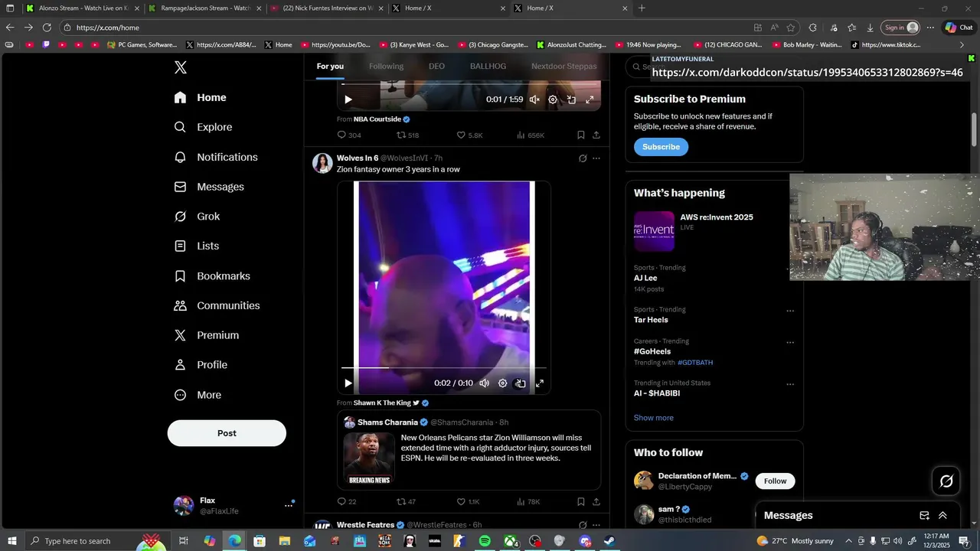Play the Wolves In 6 video

click(348, 383)
